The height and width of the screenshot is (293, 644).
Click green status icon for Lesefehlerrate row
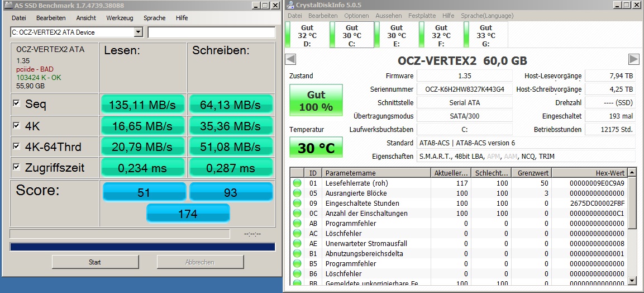(x=297, y=183)
